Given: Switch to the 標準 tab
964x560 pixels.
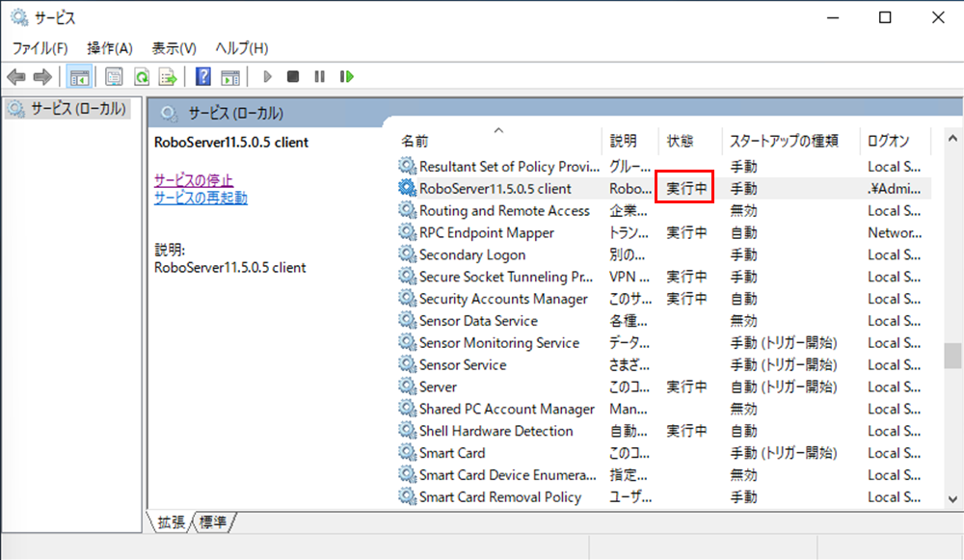Looking at the screenshot, I should point(213,521).
